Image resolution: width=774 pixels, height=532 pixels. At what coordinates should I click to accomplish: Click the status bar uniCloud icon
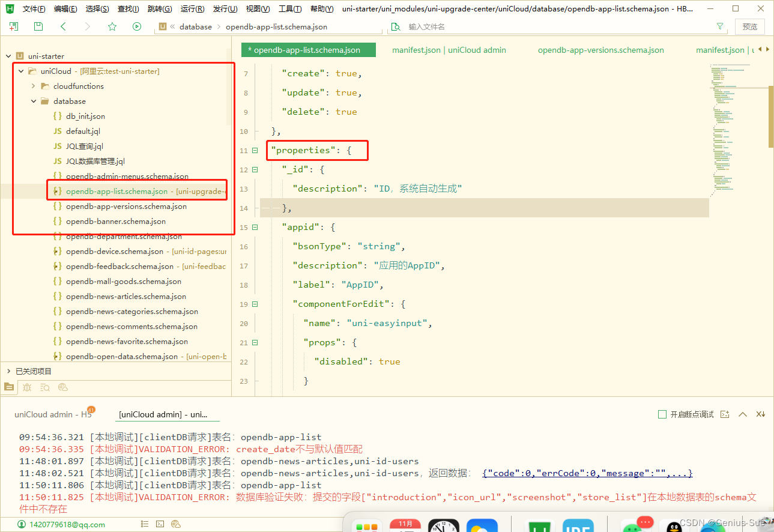click(x=177, y=524)
